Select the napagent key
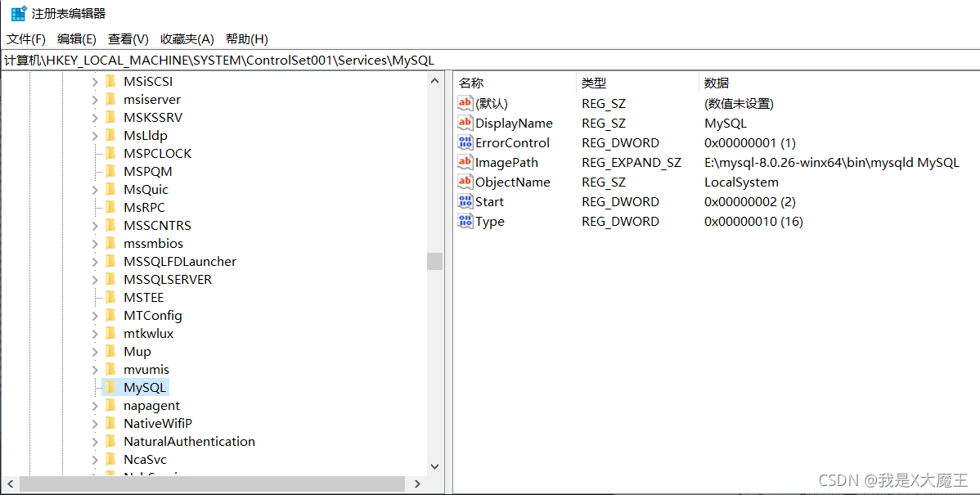 [152, 406]
